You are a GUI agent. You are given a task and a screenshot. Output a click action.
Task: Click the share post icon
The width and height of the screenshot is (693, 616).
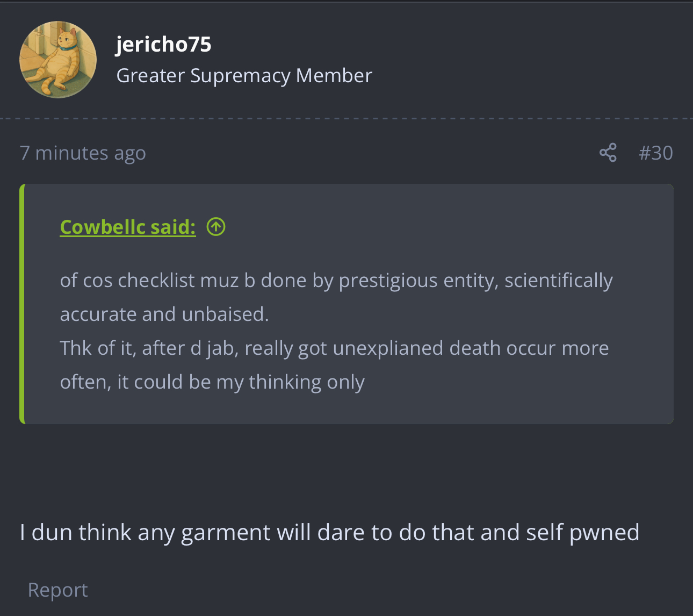[608, 153]
